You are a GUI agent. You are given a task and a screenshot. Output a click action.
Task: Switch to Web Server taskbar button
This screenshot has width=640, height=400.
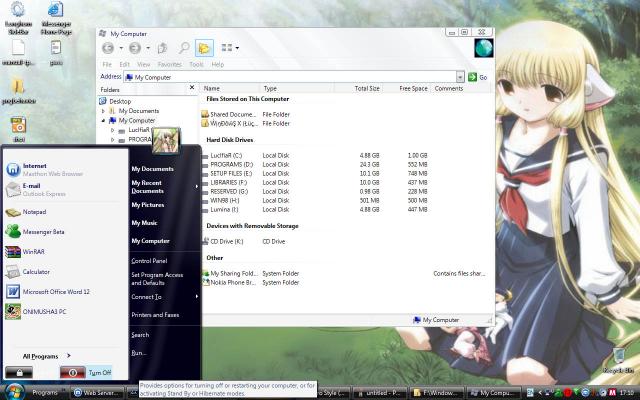pos(98,393)
